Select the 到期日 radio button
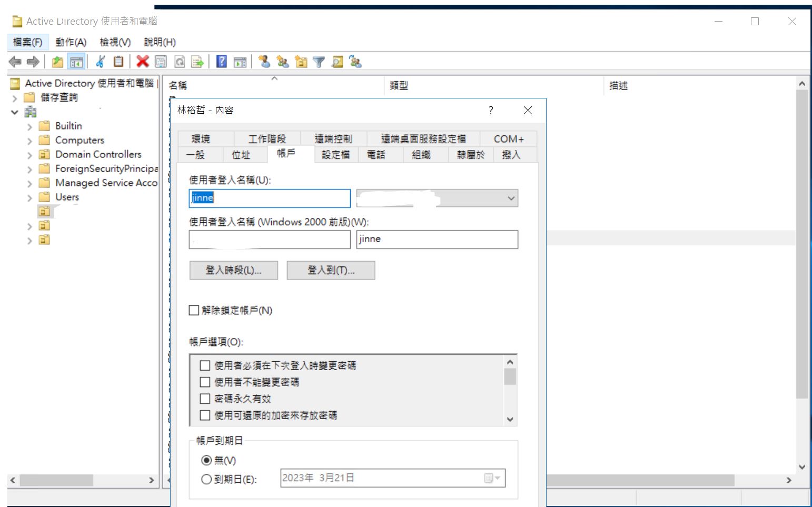Viewport: 812px width, 507px height. pyautogui.click(x=206, y=479)
